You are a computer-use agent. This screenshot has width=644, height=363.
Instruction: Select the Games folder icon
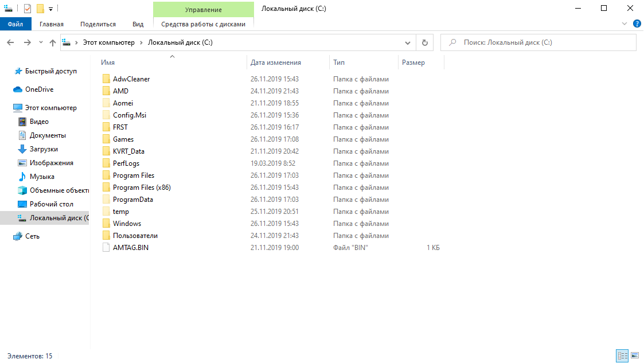pos(106,139)
